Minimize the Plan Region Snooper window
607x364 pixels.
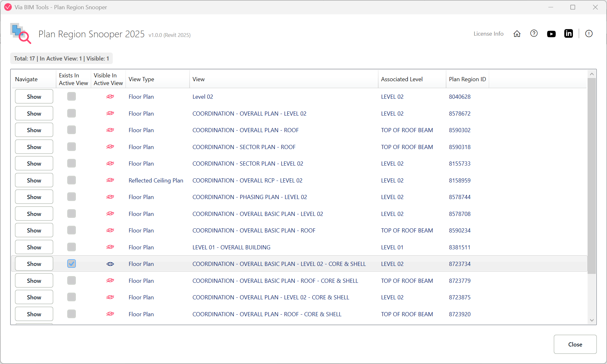click(x=551, y=7)
